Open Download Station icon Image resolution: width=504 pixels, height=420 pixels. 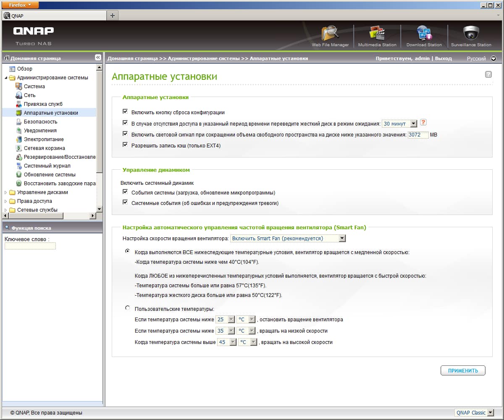click(x=424, y=33)
